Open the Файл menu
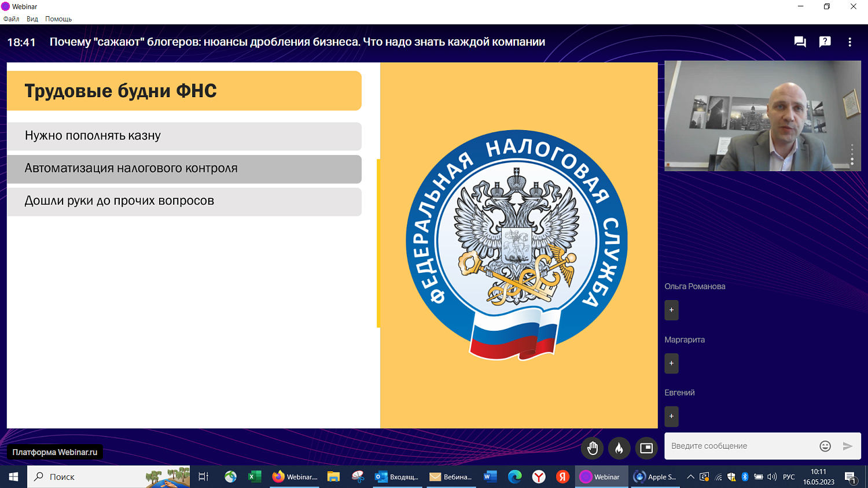 11,19
